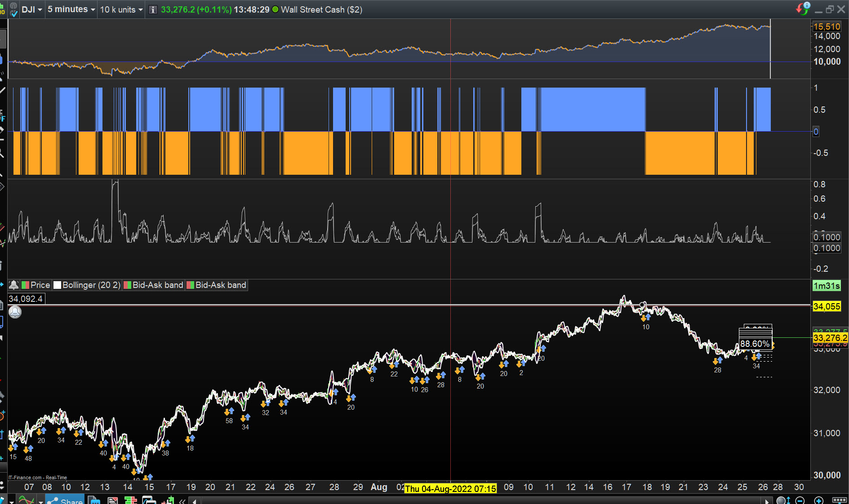849x504 pixels.
Task: Toggle the first Bid-Ask band legend
Action: coord(154,285)
